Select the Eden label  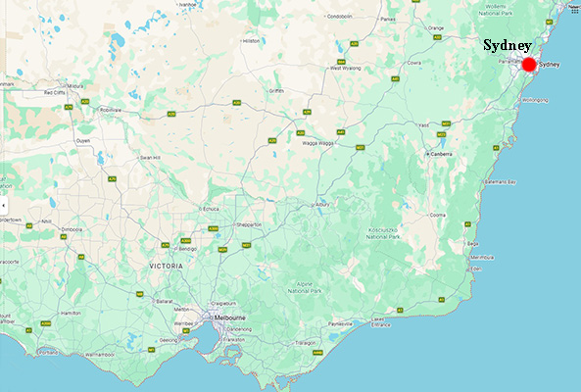476,269
